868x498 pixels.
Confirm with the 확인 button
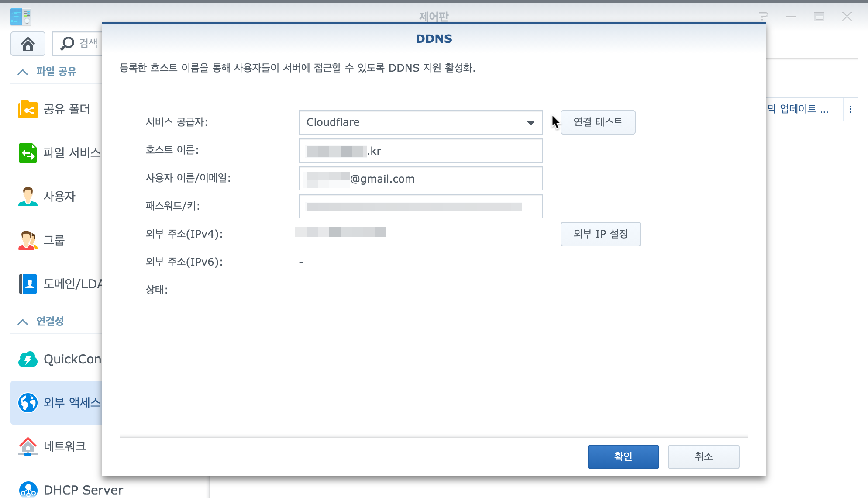[x=623, y=456]
